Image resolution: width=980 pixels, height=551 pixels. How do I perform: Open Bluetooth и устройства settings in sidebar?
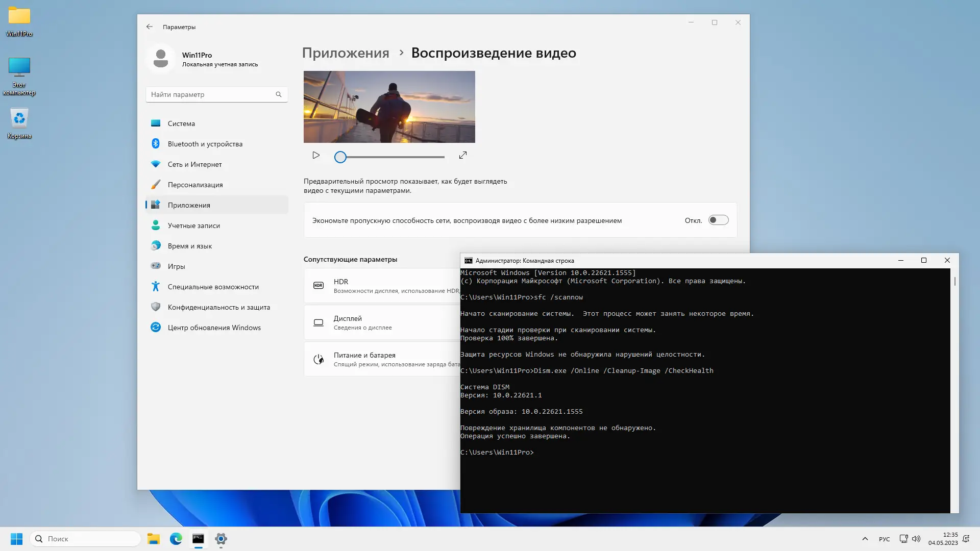click(x=205, y=144)
